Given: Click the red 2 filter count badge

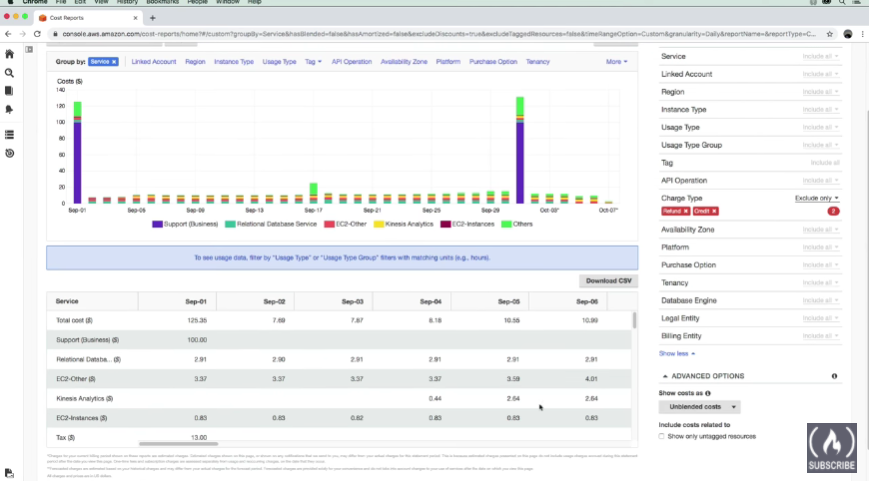Looking at the screenshot, I should pyautogui.click(x=833, y=211).
